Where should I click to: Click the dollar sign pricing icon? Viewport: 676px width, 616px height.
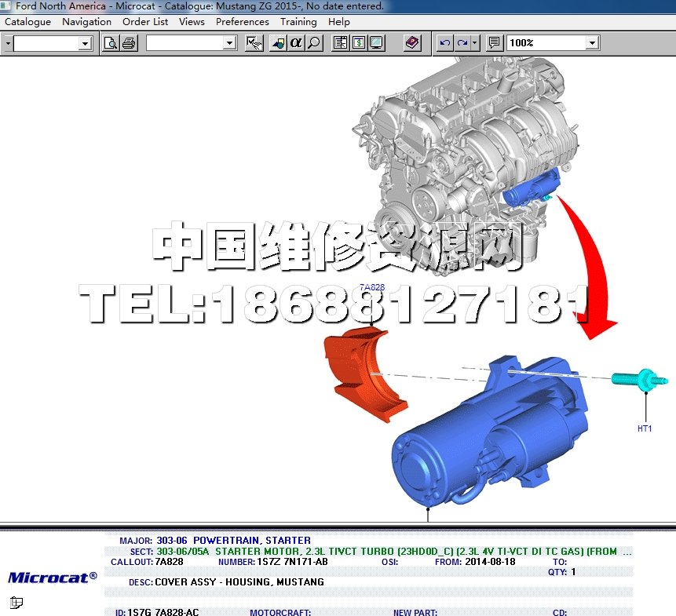click(358, 43)
